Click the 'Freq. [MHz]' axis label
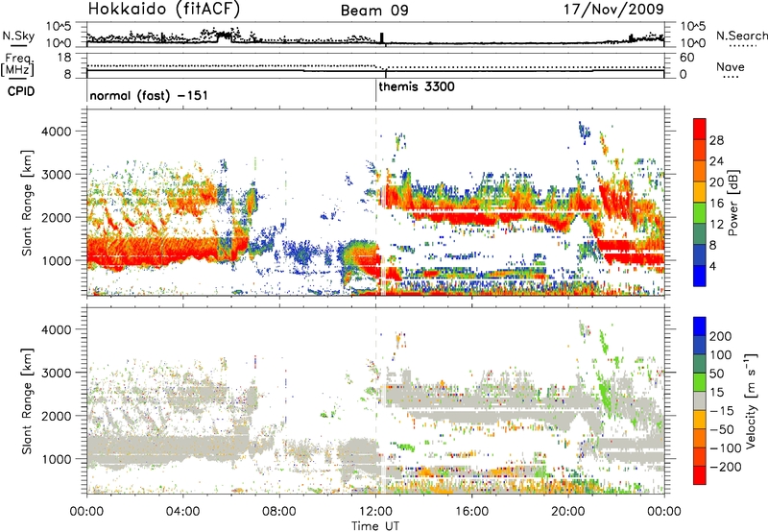This screenshot has height=532, width=768. click(18, 65)
